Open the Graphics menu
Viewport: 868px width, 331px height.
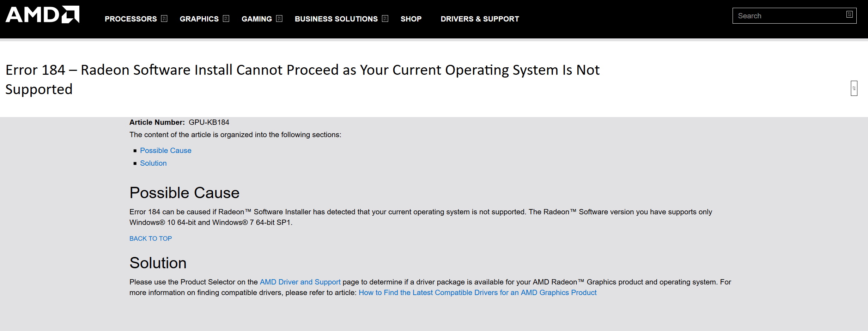pyautogui.click(x=199, y=19)
